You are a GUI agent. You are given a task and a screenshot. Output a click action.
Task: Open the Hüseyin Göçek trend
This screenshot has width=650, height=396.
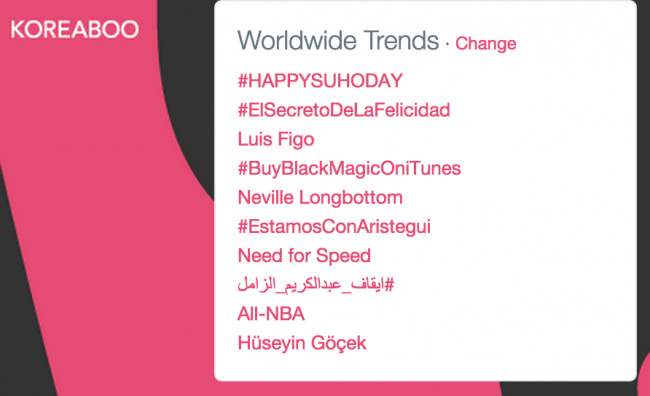pyautogui.click(x=302, y=343)
